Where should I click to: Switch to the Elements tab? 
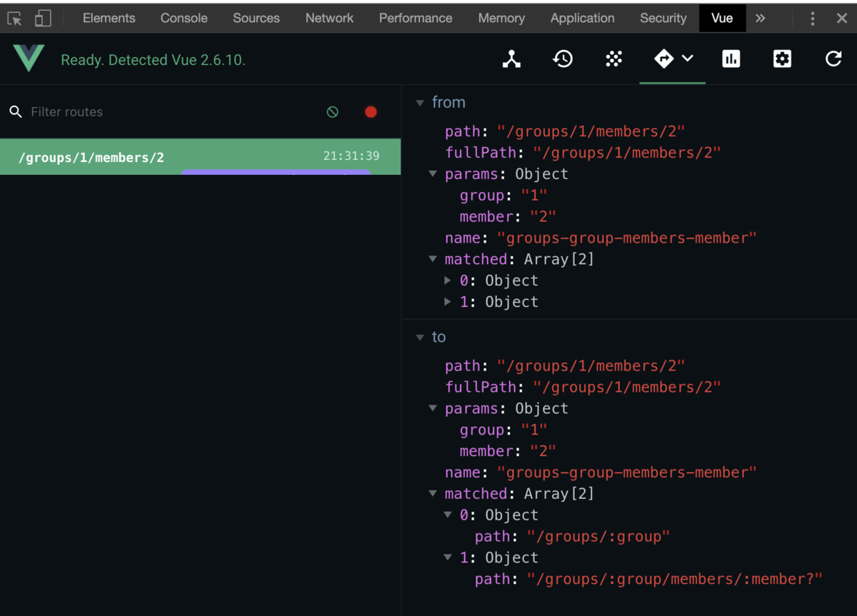[x=109, y=19]
